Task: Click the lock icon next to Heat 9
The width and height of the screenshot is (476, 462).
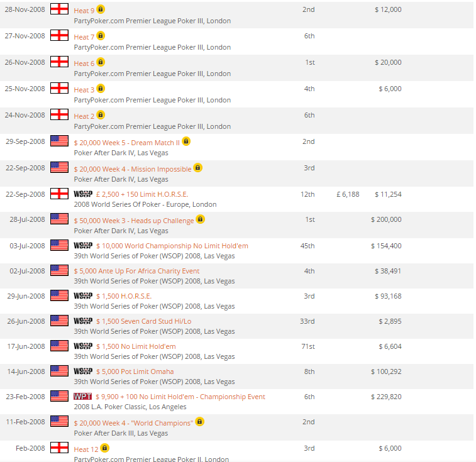Action: [x=101, y=9]
